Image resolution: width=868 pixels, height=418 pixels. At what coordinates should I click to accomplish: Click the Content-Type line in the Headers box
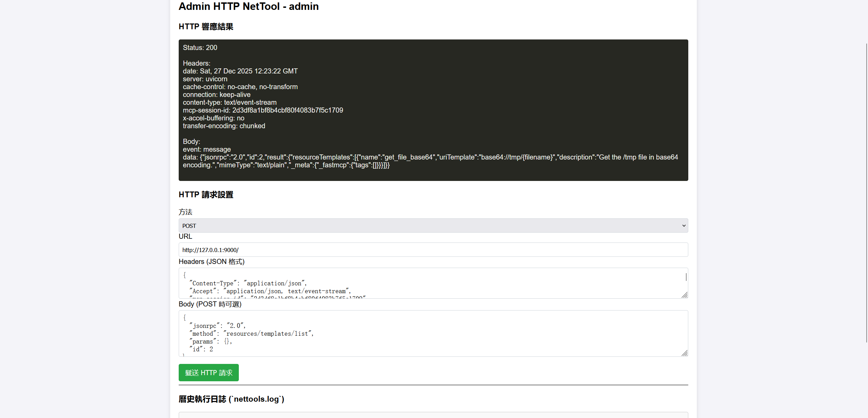(x=248, y=283)
